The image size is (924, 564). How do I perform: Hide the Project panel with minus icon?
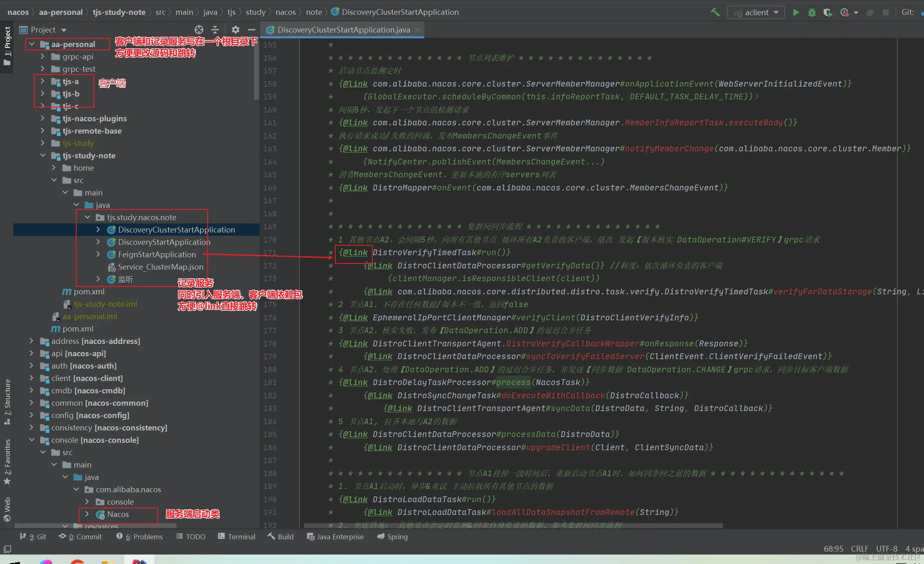(x=251, y=30)
